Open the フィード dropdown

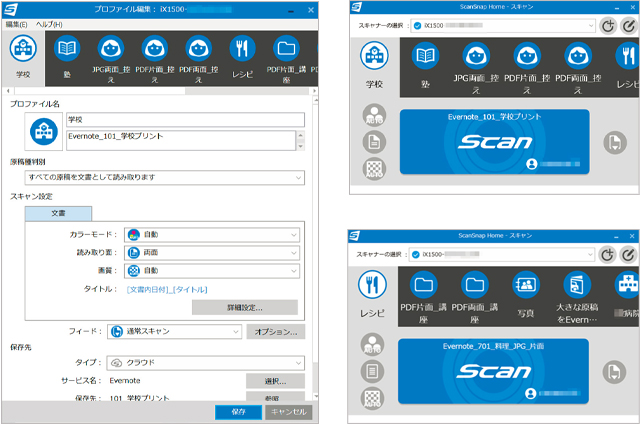pos(175,332)
